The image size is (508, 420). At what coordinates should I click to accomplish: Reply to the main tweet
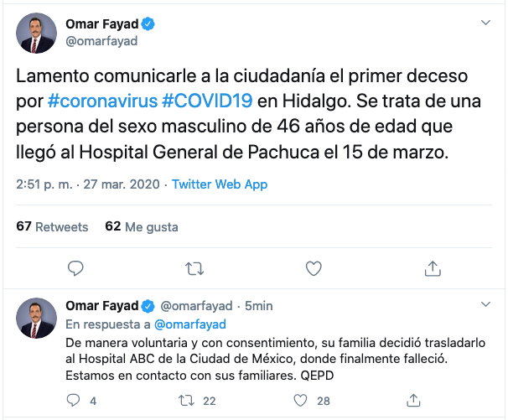(75, 268)
